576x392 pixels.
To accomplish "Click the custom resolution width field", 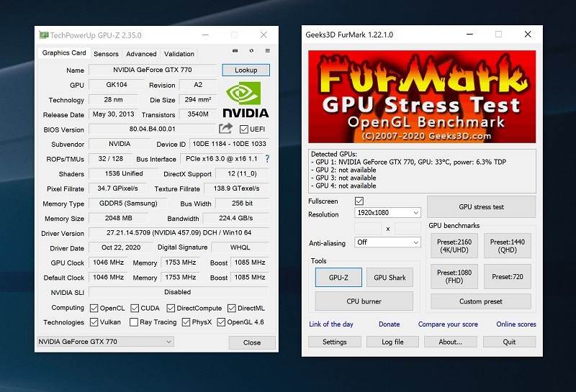I will 368,228.
